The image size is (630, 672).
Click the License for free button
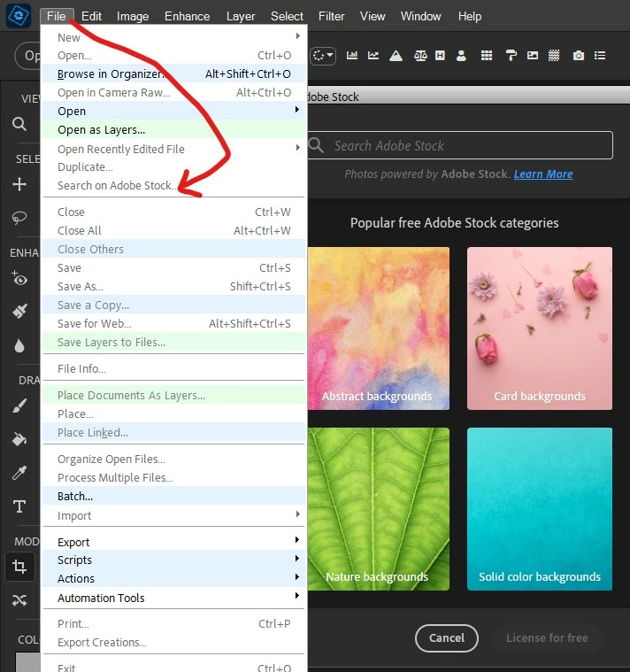click(547, 637)
